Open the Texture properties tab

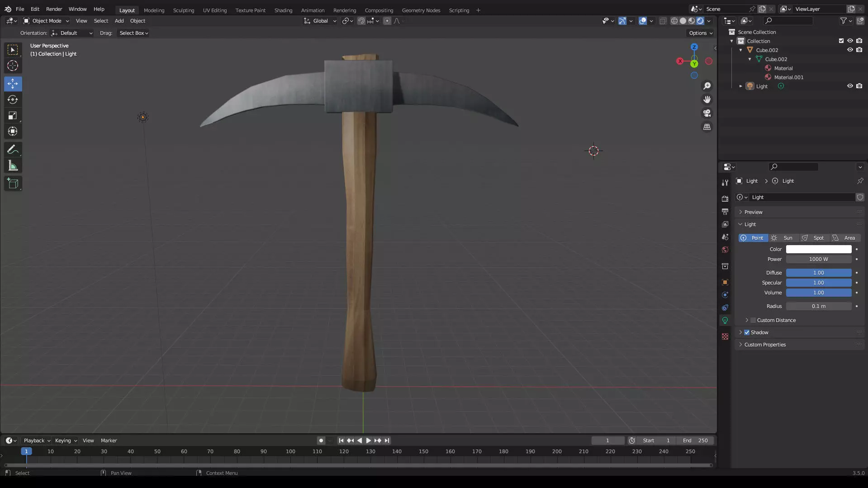point(725,336)
